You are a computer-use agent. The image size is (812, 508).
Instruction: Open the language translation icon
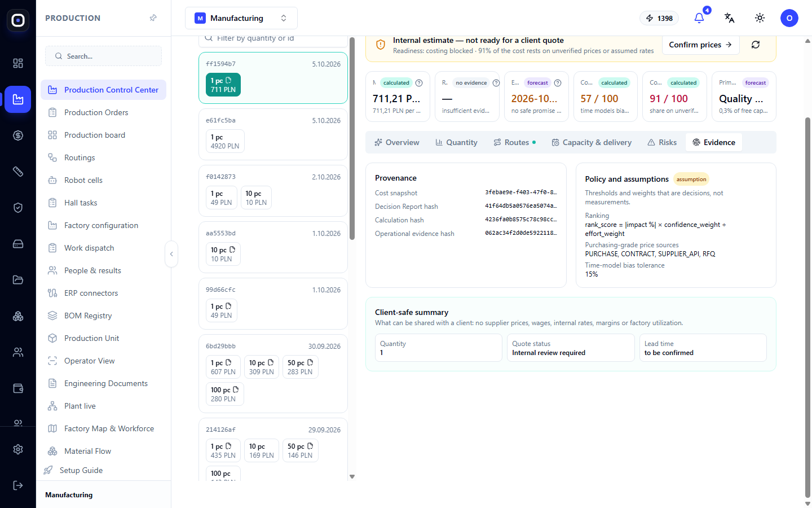pos(730,18)
